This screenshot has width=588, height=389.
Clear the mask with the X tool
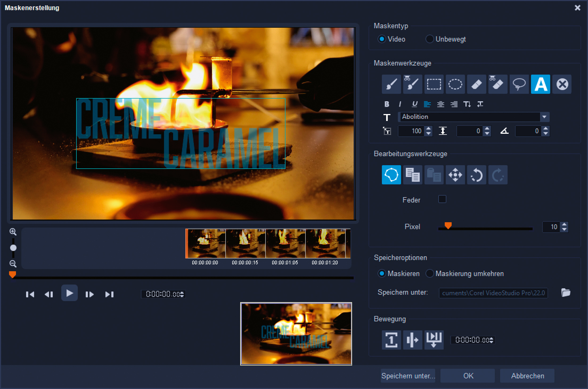[562, 84]
